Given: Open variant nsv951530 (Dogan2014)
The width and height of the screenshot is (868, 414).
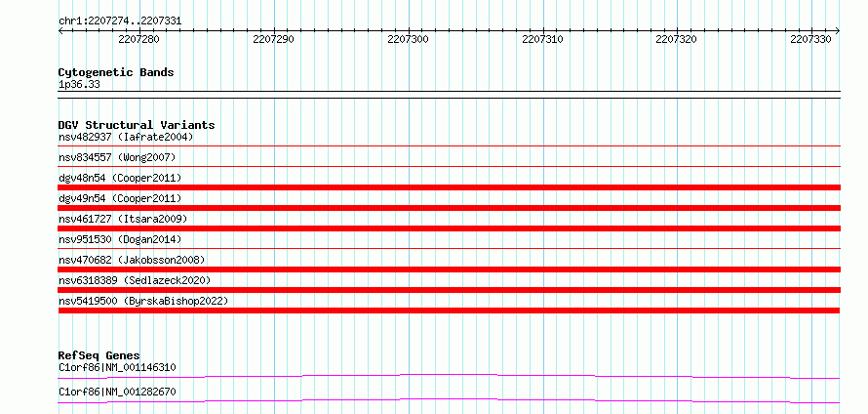Looking at the screenshot, I should click(x=120, y=239).
